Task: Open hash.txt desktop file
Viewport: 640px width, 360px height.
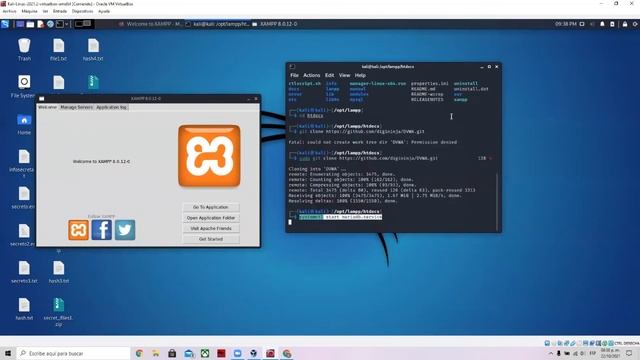Action: tap(24, 309)
